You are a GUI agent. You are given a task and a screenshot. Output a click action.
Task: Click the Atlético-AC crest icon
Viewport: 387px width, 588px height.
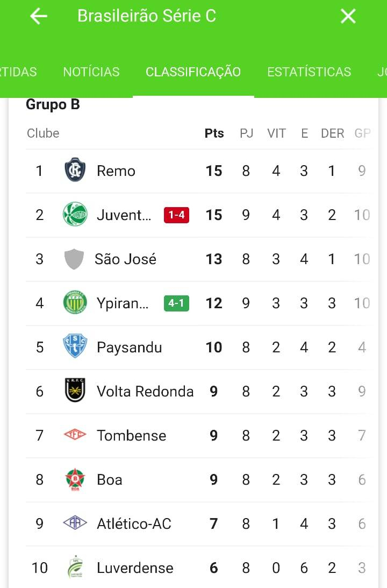(x=75, y=523)
